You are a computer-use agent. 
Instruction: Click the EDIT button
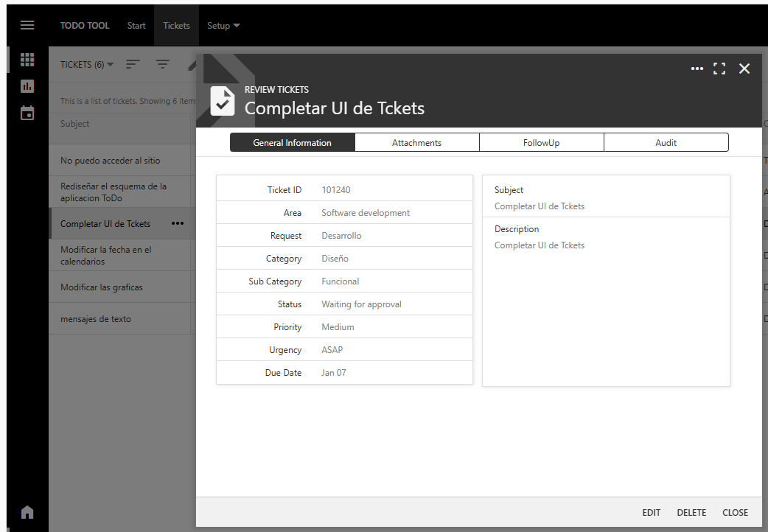pos(651,513)
